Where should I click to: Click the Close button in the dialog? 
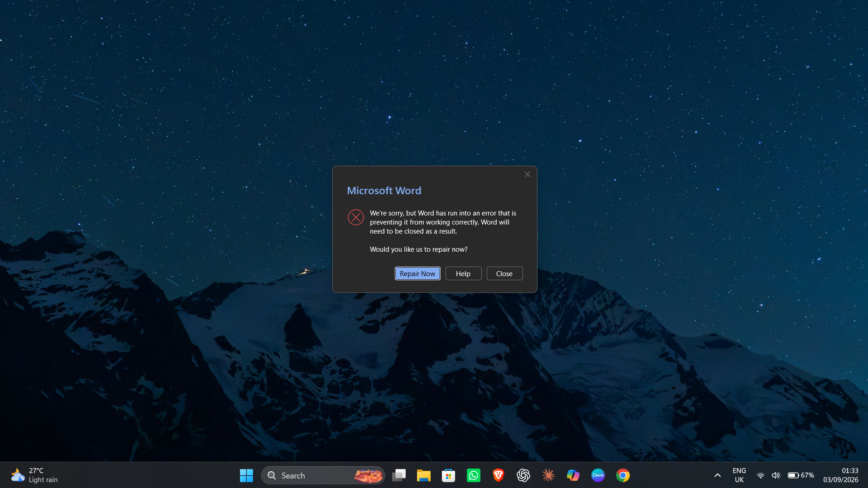point(504,273)
